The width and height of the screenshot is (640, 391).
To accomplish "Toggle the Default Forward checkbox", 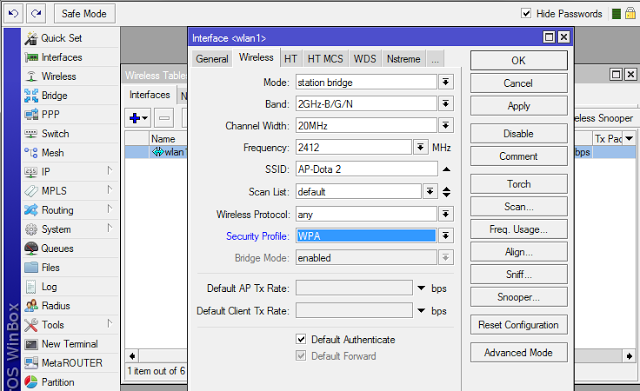I will [301, 356].
